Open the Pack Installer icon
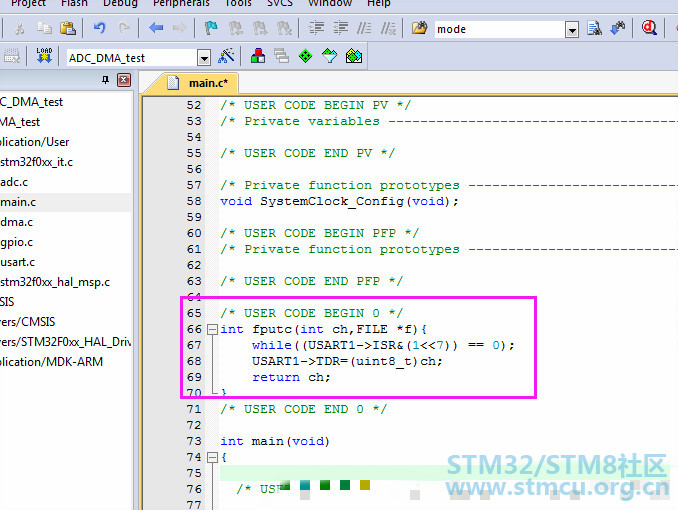The image size is (678, 510). coord(354,56)
